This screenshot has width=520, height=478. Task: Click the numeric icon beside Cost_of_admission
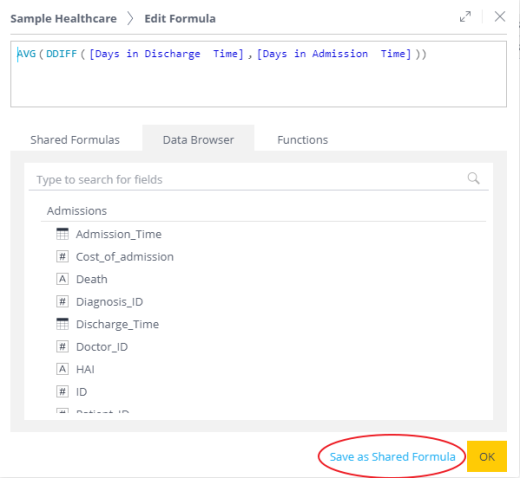tap(62, 257)
